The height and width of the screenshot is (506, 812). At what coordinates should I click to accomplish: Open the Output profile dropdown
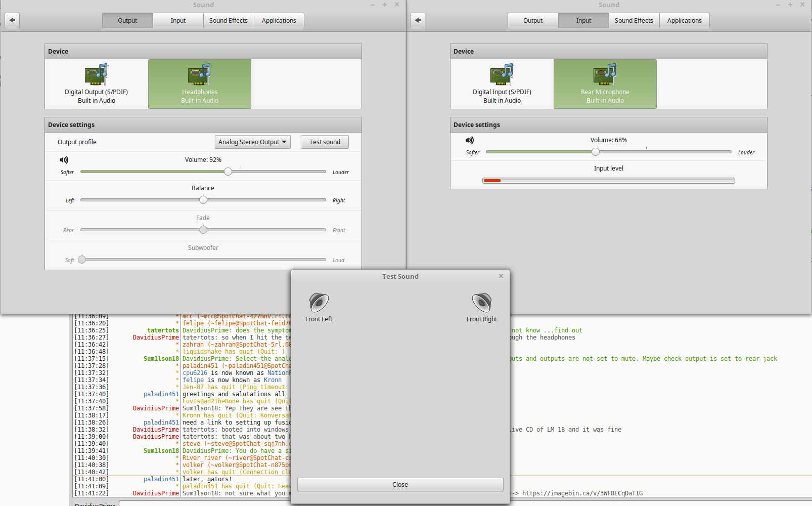click(253, 142)
